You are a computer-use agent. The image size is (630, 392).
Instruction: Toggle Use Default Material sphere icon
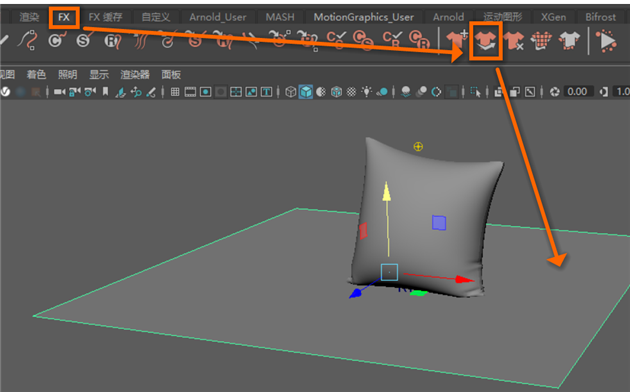[x=321, y=92]
